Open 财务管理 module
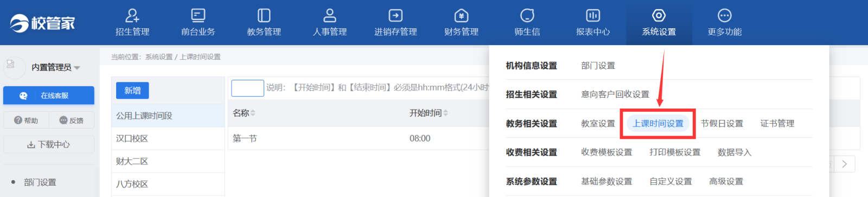868x197 pixels. (461, 22)
